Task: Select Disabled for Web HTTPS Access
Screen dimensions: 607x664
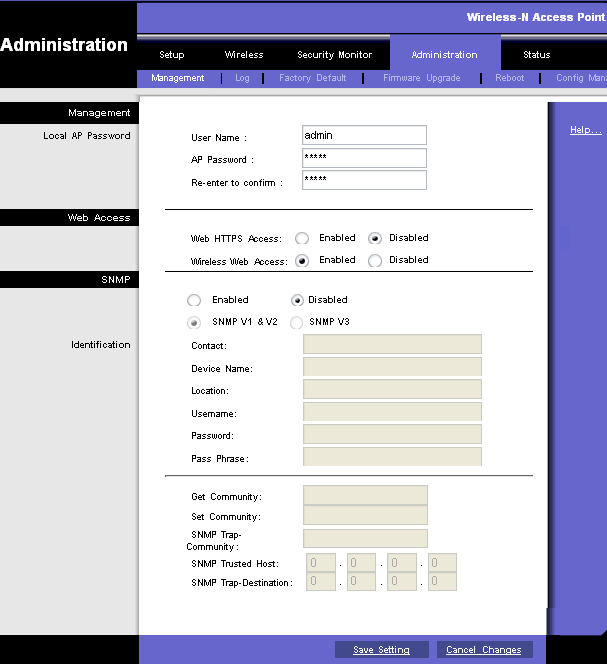Action: pos(374,238)
